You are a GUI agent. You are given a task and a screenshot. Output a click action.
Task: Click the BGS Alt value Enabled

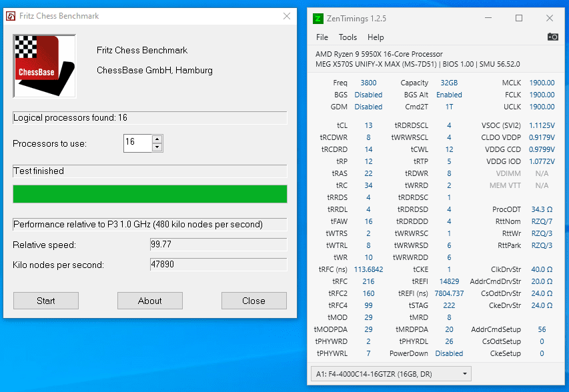[449, 95]
